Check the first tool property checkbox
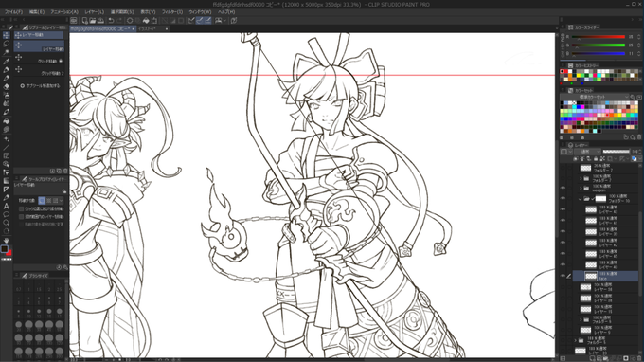This screenshot has width=644, height=362. pos(22,208)
